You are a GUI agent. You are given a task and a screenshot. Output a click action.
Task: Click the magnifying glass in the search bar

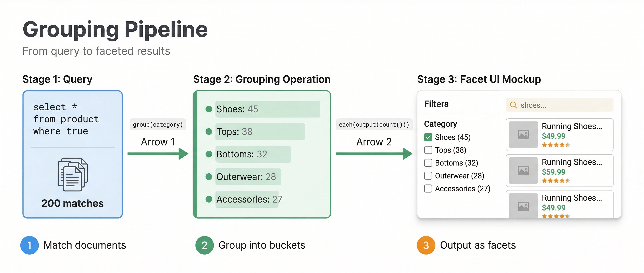513,105
